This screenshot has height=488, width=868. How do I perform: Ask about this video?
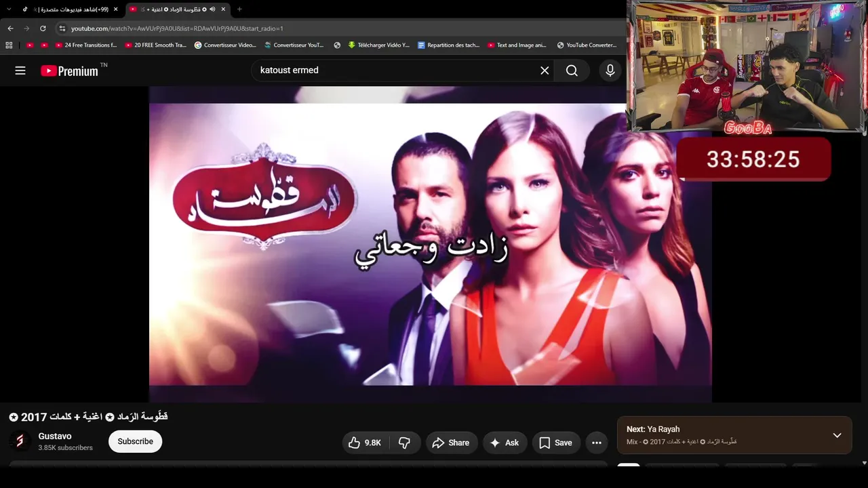[x=505, y=443]
